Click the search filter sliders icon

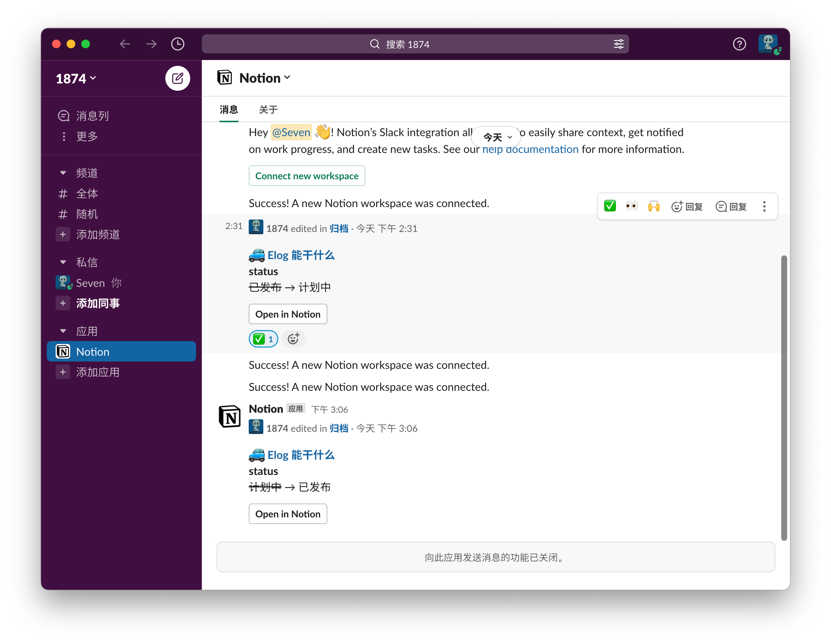coord(619,44)
